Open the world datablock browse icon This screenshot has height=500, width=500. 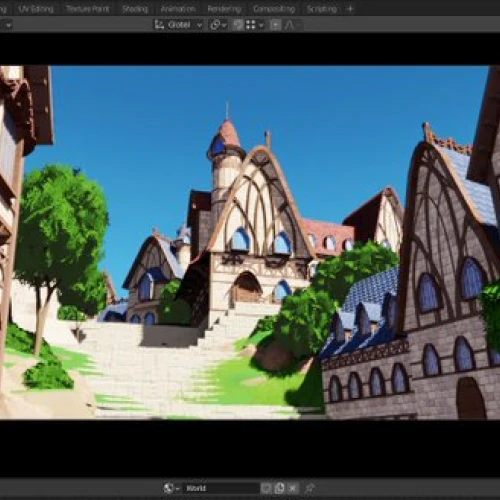tap(171, 488)
